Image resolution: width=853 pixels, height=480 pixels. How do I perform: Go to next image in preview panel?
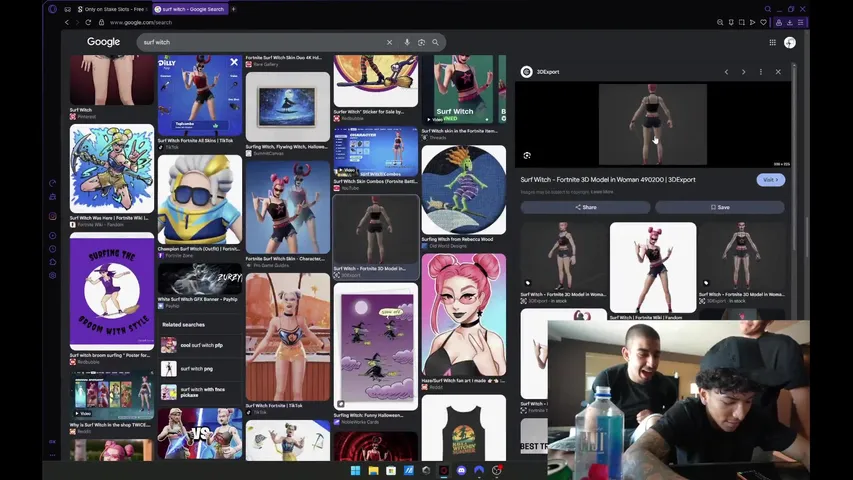(744, 72)
